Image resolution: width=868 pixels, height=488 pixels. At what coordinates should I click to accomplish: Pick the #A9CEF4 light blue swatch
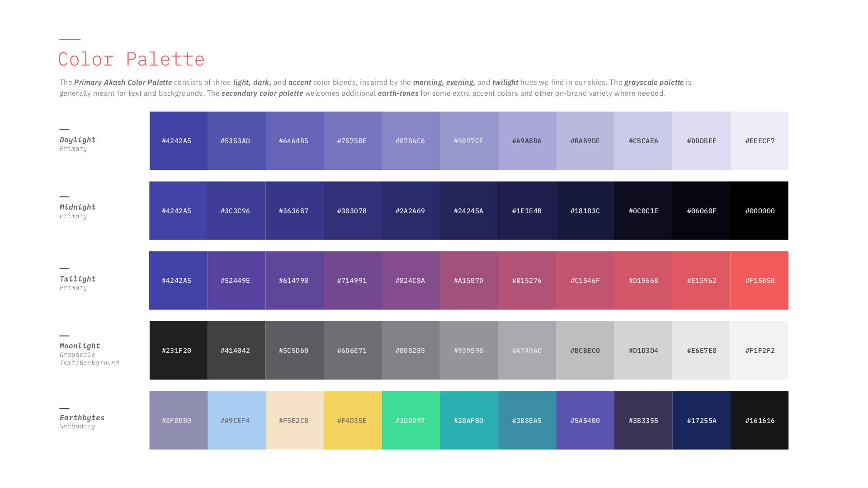tap(236, 420)
